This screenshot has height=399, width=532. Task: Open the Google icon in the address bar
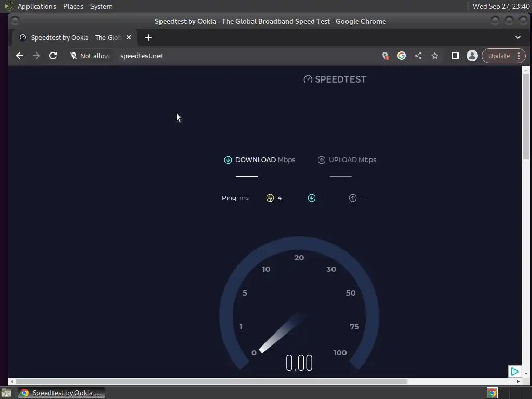click(402, 56)
